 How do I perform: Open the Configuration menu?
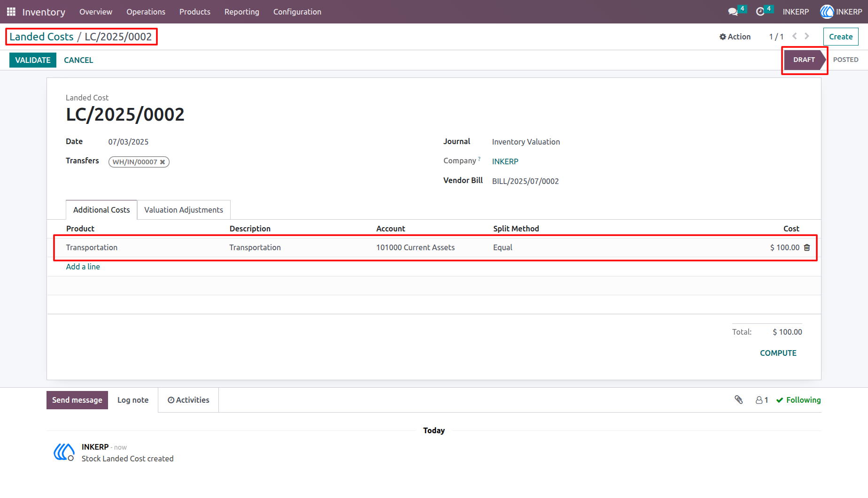(297, 12)
